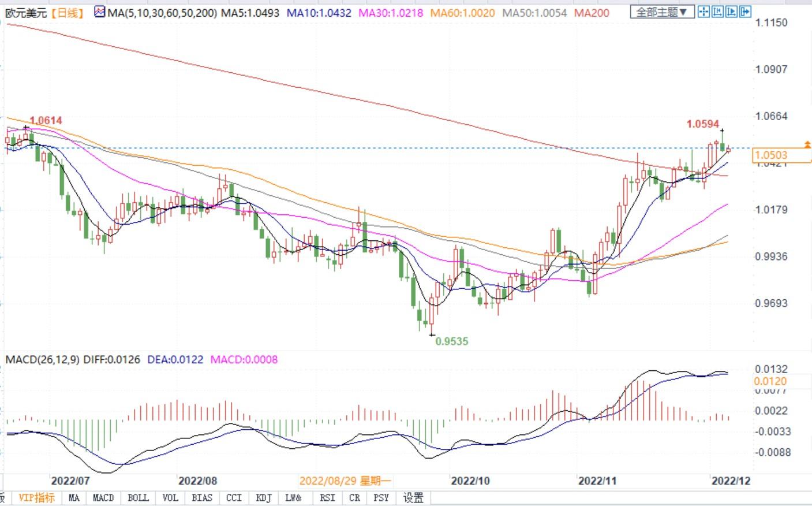Image resolution: width=812 pixels, height=506 pixels.
Task: Click the current price tag 1.0503
Action: pos(771,155)
